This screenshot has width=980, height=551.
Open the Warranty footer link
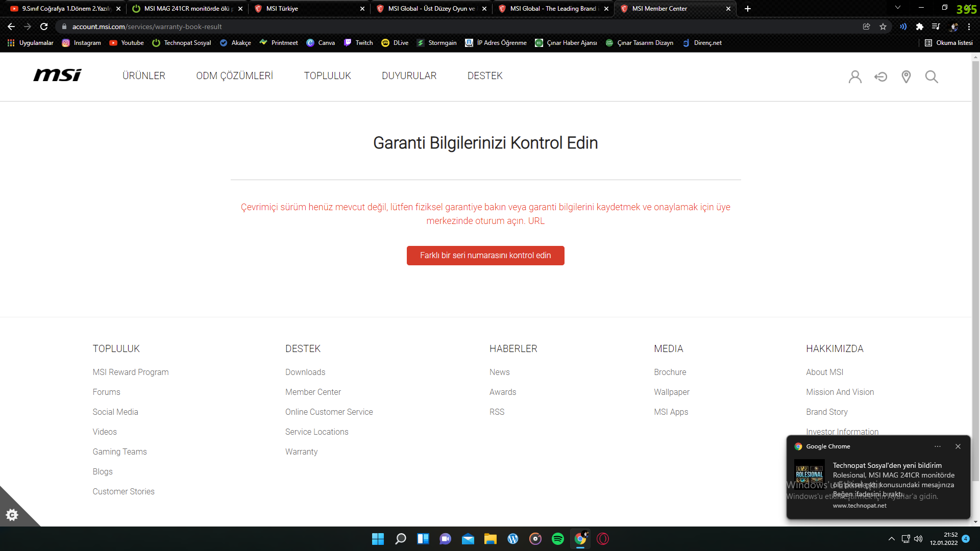click(301, 452)
